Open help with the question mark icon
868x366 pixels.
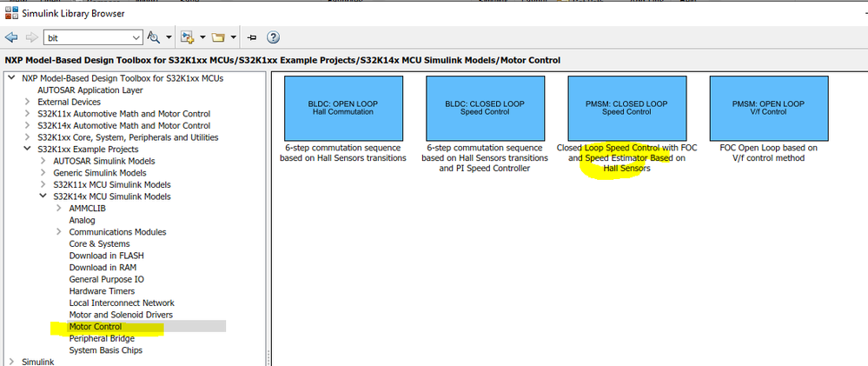click(273, 37)
